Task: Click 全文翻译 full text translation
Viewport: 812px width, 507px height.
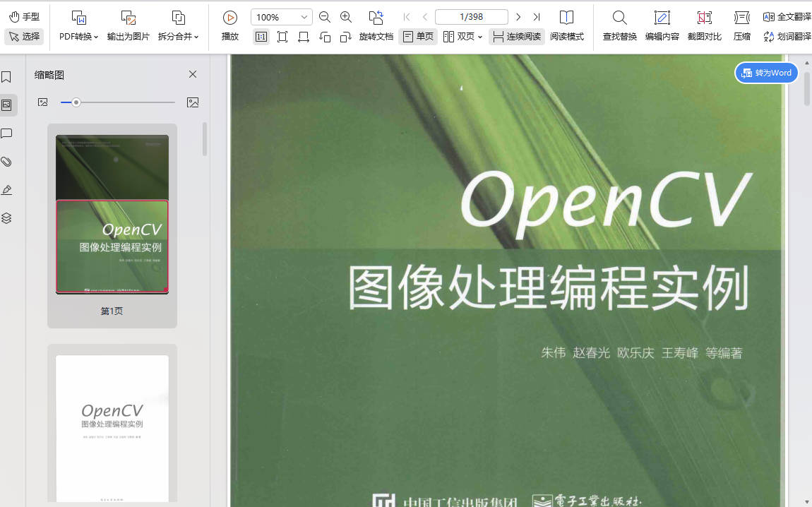Action: (x=787, y=17)
